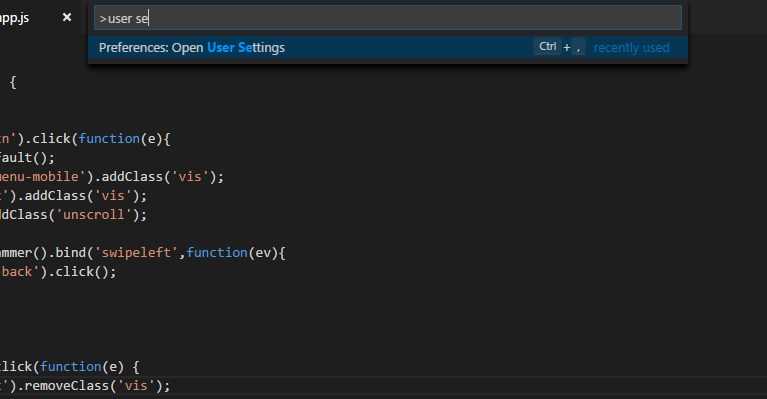Click the highlighted User Se match text
Screen dimensions: 767x399
pyautogui.click(x=229, y=47)
